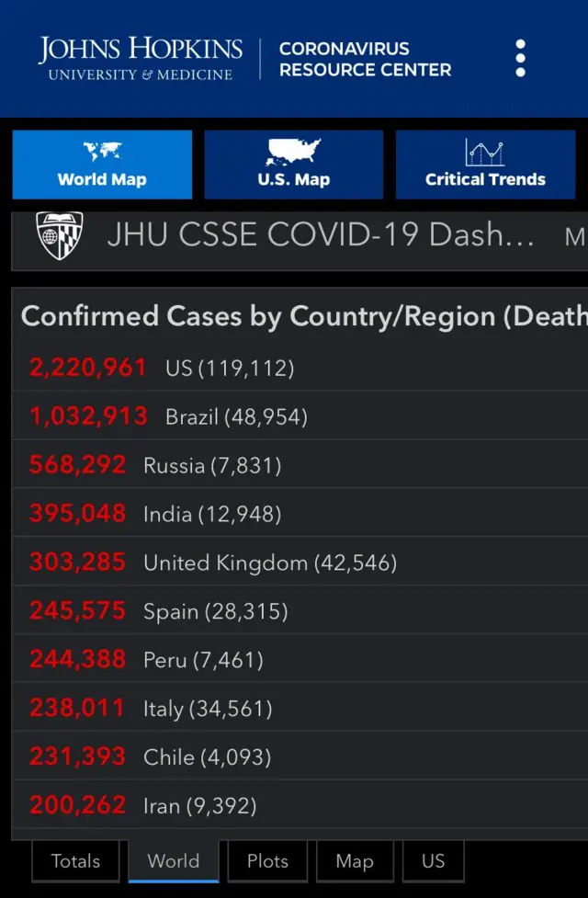Image resolution: width=588 pixels, height=898 pixels.
Task: Switch to the Plots tab
Action: pos(267,860)
